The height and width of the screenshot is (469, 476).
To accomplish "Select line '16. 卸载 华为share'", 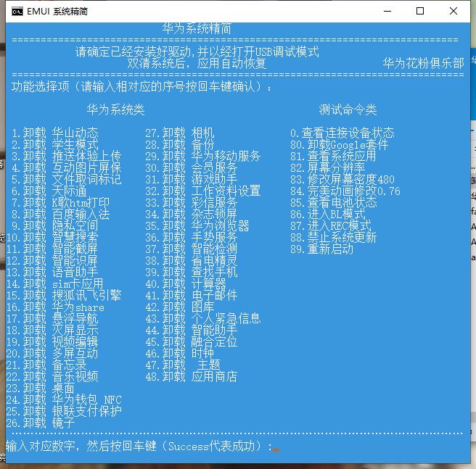I will 55,307.
